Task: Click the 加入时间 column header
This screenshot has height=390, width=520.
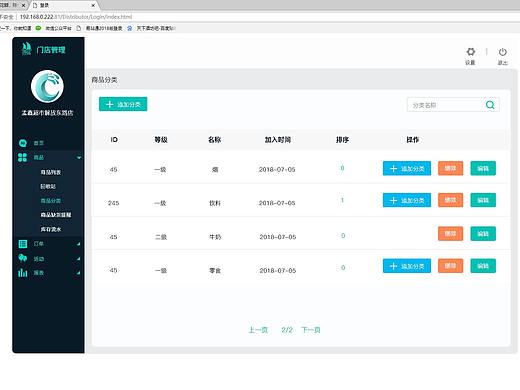Action: pyautogui.click(x=278, y=140)
